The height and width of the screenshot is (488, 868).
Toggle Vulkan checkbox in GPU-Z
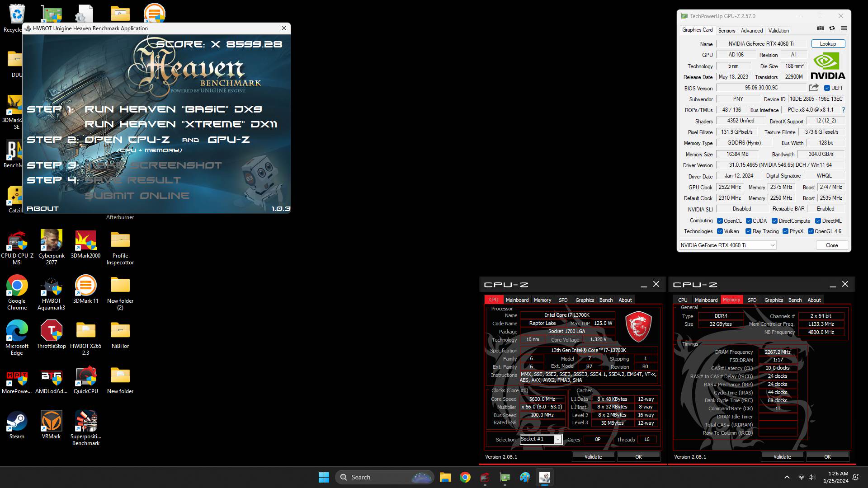click(x=720, y=231)
